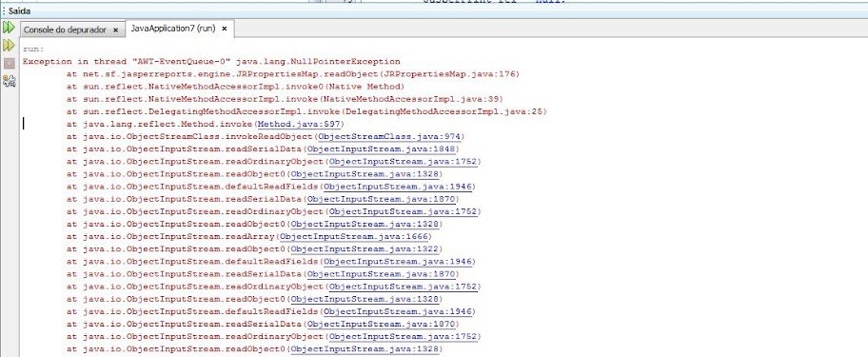The image size is (868, 357).
Task: Click the Stop process square icon
Action: 9,63
